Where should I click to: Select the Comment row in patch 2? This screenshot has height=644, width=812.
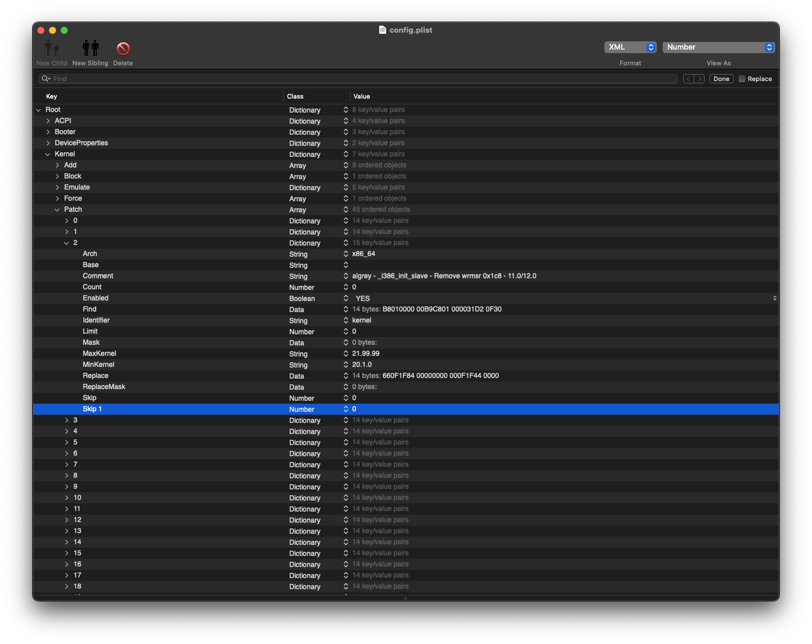(98, 276)
